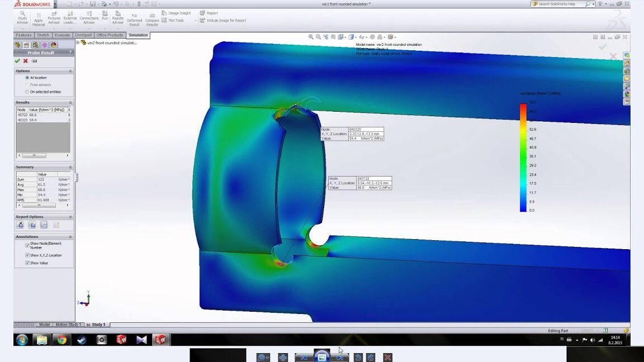Click the Deformed Result icon
Screen dimensions: 644x362
pyautogui.click(x=134, y=20)
